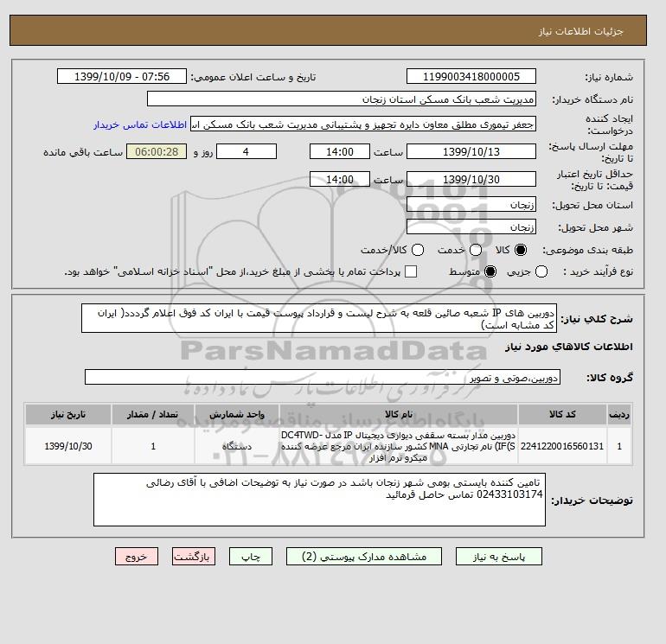Select the متوسط purchase type radio

point(490,271)
